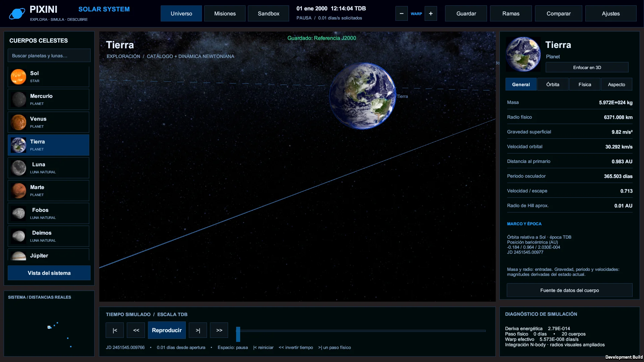Switch to the Física info tab
The height and width of the screenshot is (362, 644).
coord(585,84)
